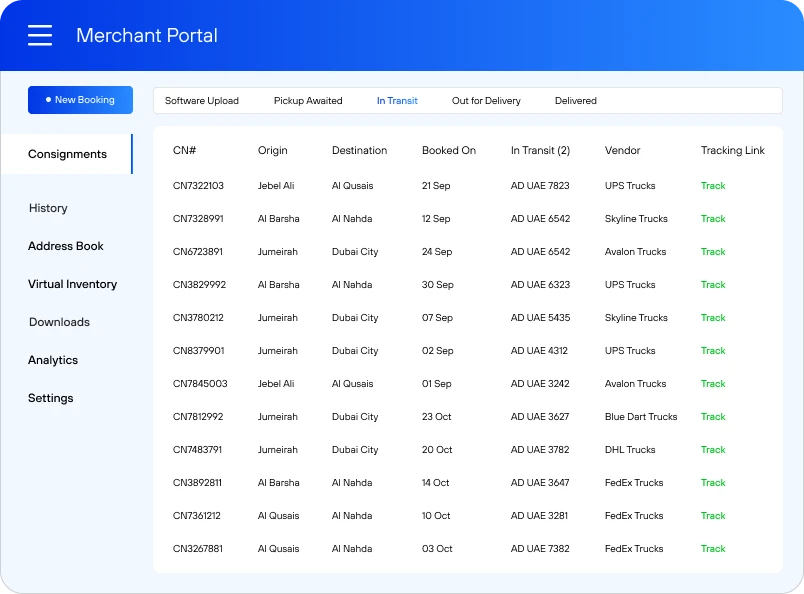Click the Booked On column header

[449, 150]
